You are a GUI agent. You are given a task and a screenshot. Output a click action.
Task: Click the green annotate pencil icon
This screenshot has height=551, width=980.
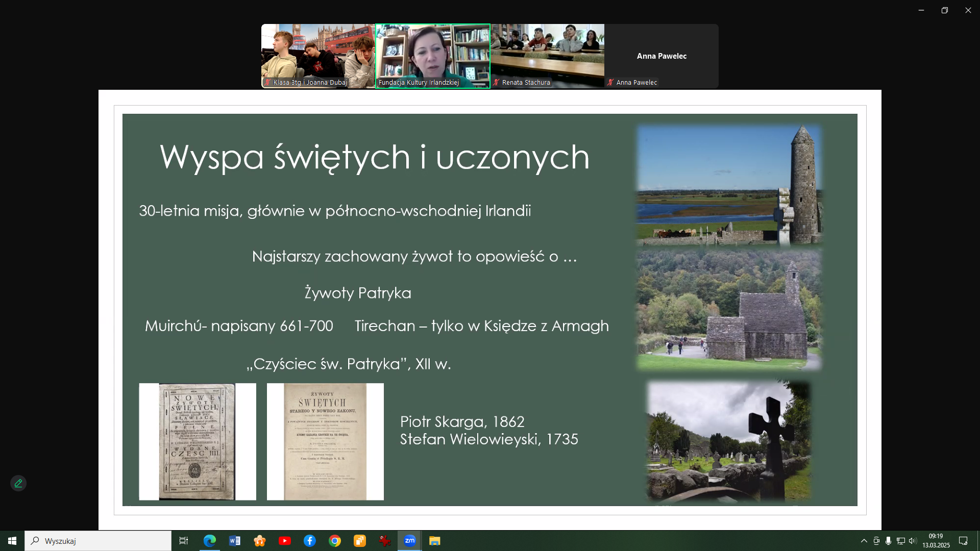point(18,483)
